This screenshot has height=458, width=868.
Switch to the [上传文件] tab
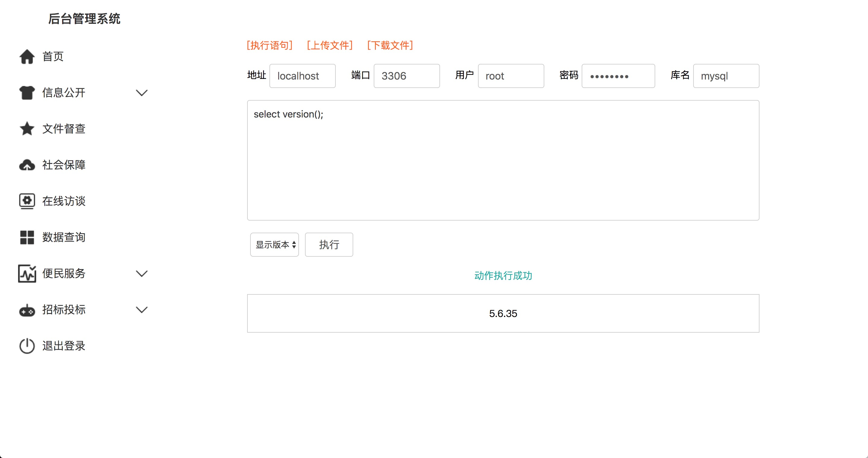(329, 45)
